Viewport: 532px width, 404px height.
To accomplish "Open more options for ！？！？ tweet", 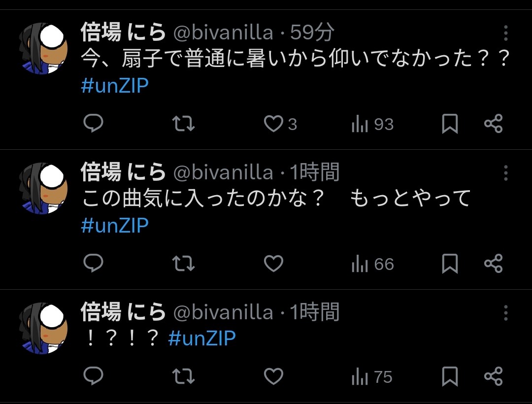I will point(505,313).
